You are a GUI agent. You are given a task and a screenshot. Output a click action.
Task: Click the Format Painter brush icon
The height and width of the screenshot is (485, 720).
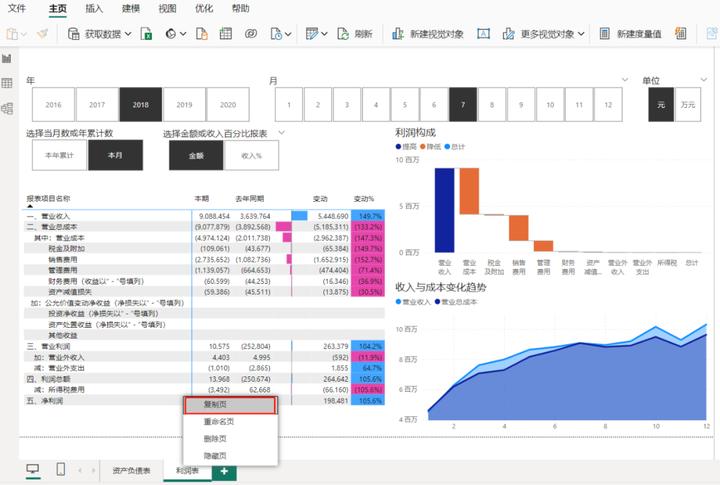tap(42, 34)
